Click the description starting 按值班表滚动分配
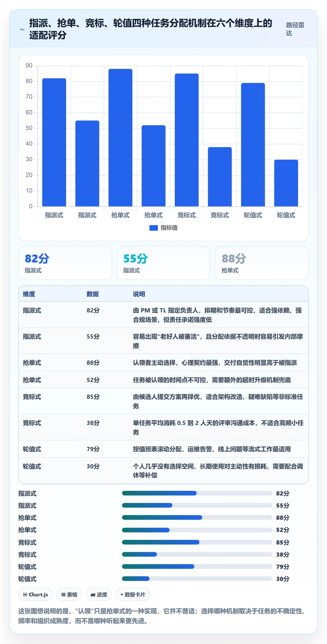 click(x=212, y=449)
